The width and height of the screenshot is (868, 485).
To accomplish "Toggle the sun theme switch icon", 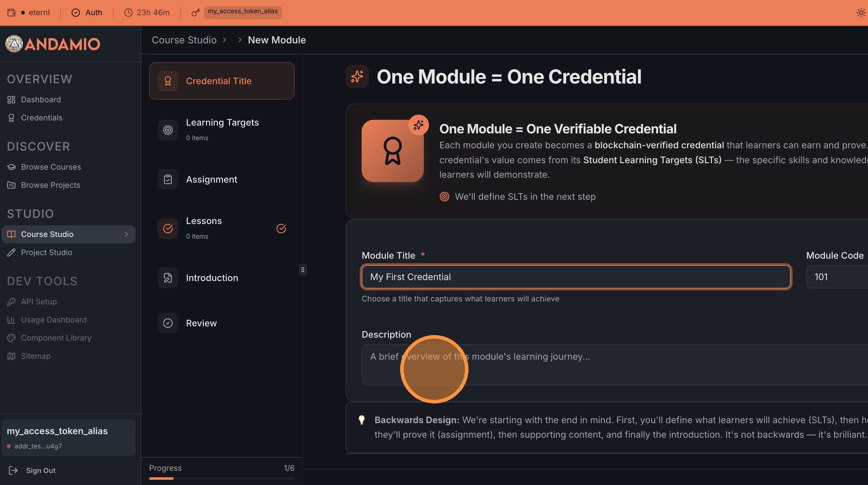I will tap(861, 13).
